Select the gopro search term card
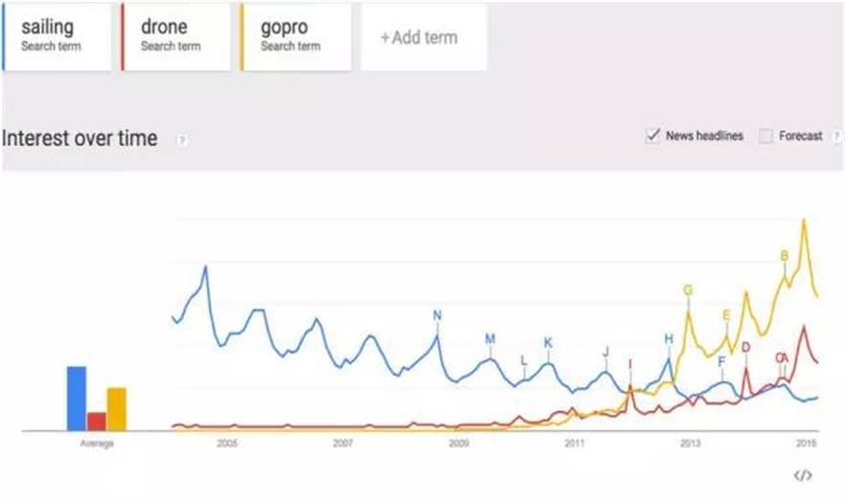The height and width of the screenshot is (504, 845). (x=296, y=36)
